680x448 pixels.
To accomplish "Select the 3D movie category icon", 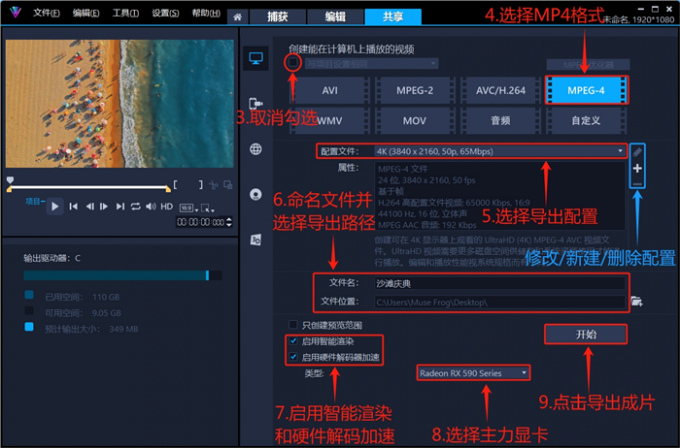I will (255, 239).
